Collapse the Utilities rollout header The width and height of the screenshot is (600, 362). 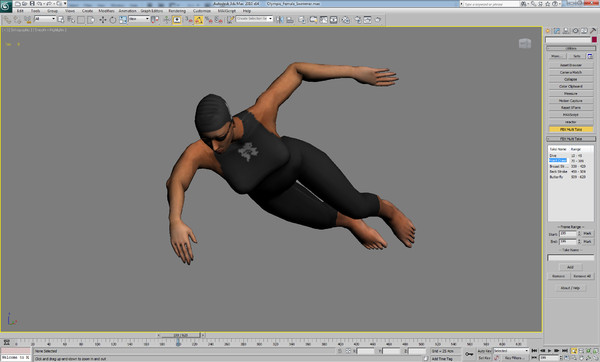571,49
